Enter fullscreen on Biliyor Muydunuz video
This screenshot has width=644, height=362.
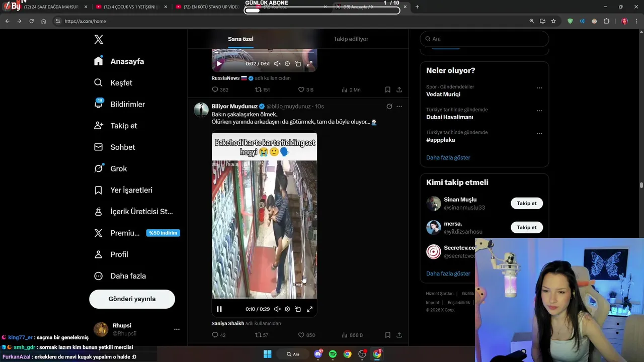point(309,309)
